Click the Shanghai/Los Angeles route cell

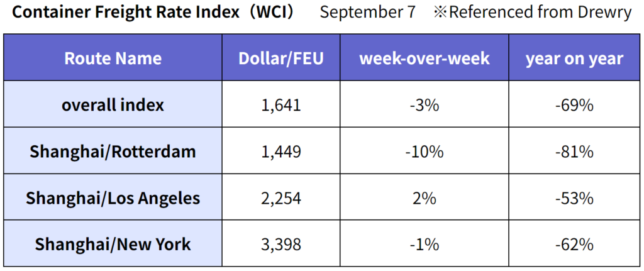113,197
